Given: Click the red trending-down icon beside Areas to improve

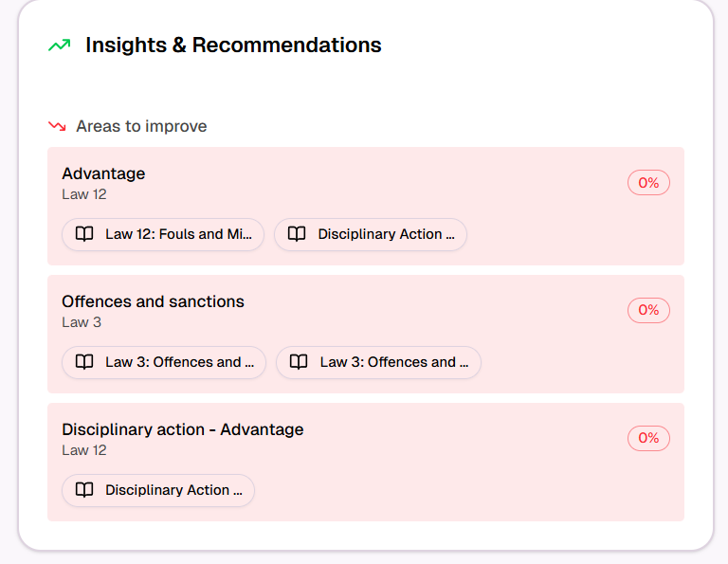Looking at the screenshot, I should tap(58, 126).
